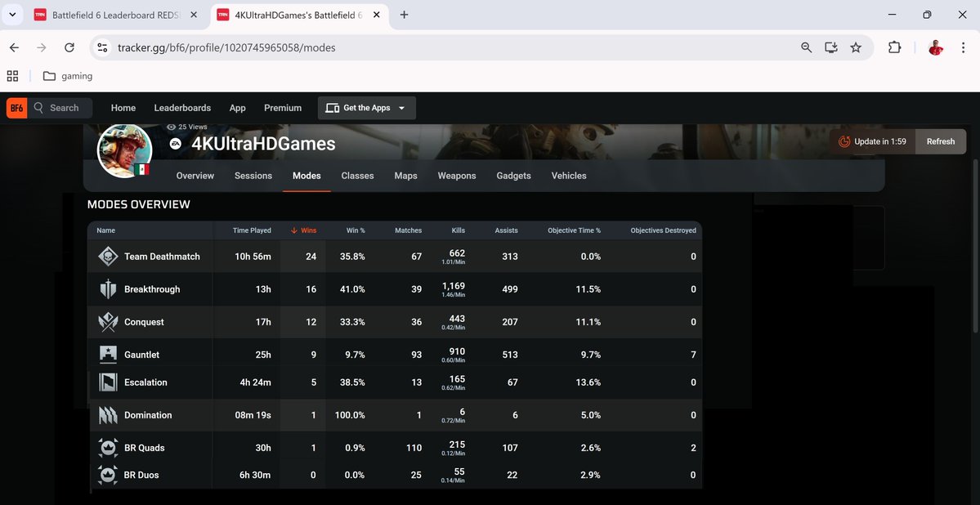Click the BR Duos crown icon
The width and height of the screenshot is (980, 505).
coord(108,475)
